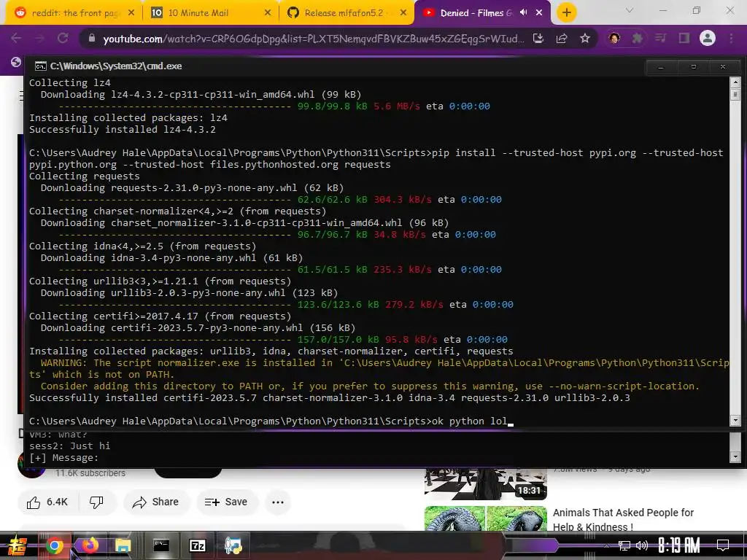747x560 pixels.
Task: Go forward in browser history
Action: click(x=39, y=38)
